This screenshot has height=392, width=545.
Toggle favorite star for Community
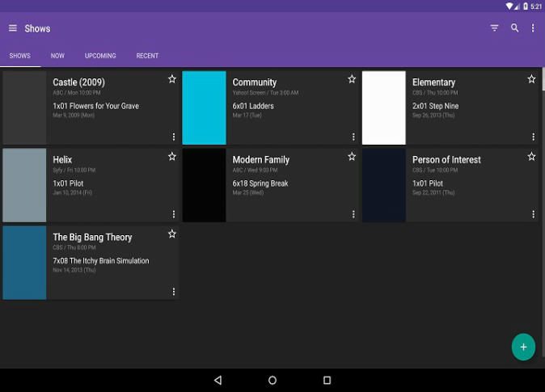(x=352, y=79)
